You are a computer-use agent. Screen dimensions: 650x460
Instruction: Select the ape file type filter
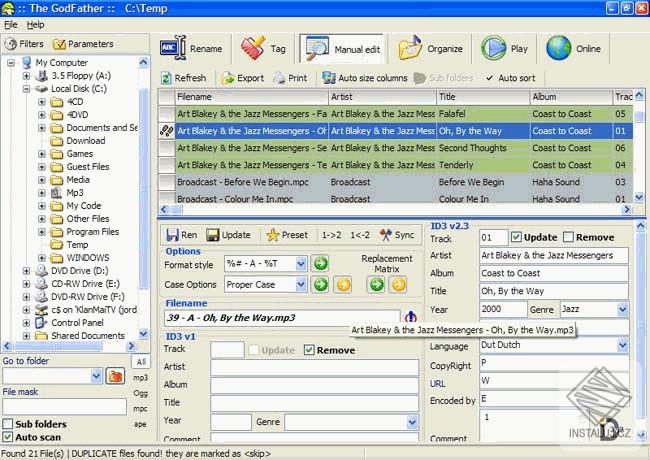click(x=141, y=424)
